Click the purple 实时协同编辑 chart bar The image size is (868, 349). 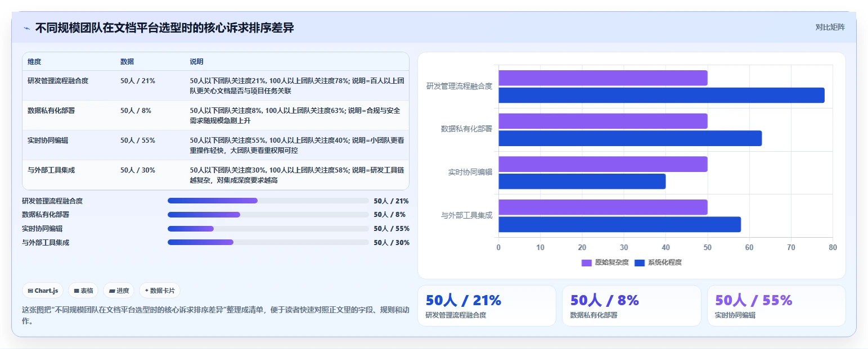[x=603, y=164]
